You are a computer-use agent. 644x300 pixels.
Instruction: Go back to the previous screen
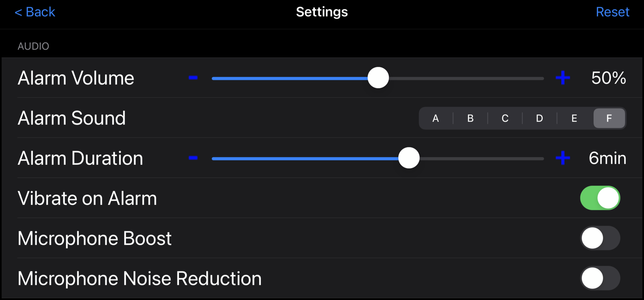point(35,12)
